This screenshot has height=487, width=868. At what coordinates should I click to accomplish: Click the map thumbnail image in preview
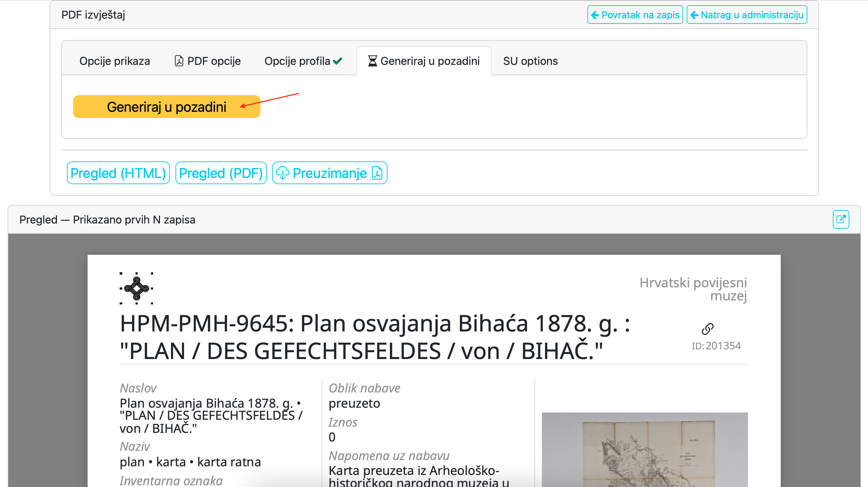coord(645,449)
